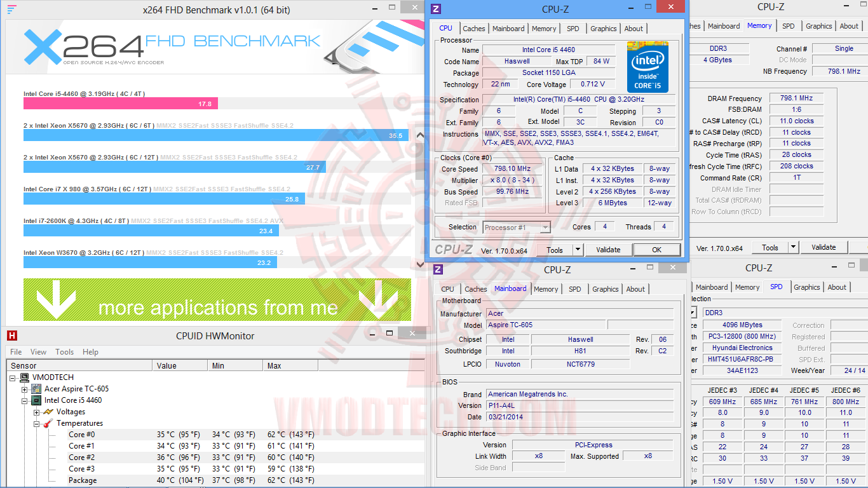Click the down arrow of the x264 results scrollbar
Viewport: 868px width, 488px height.
pyautogui.click(x=419, y=264)
